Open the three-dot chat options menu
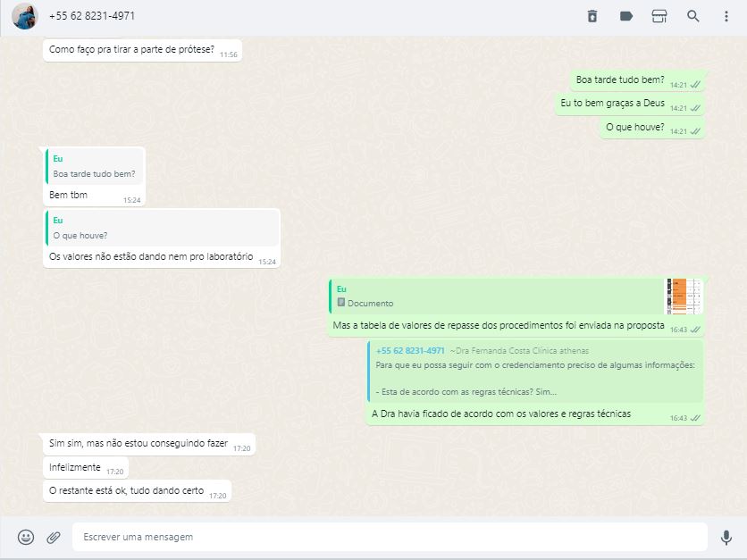747x560 pixels. (x=726, y=16)
